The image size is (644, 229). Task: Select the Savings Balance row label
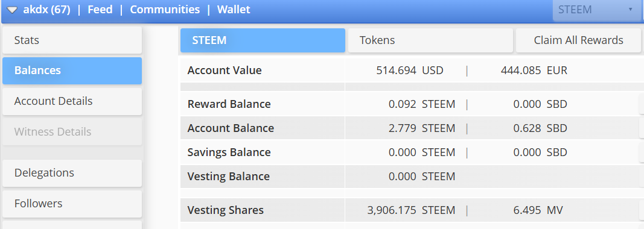[229, 152]
